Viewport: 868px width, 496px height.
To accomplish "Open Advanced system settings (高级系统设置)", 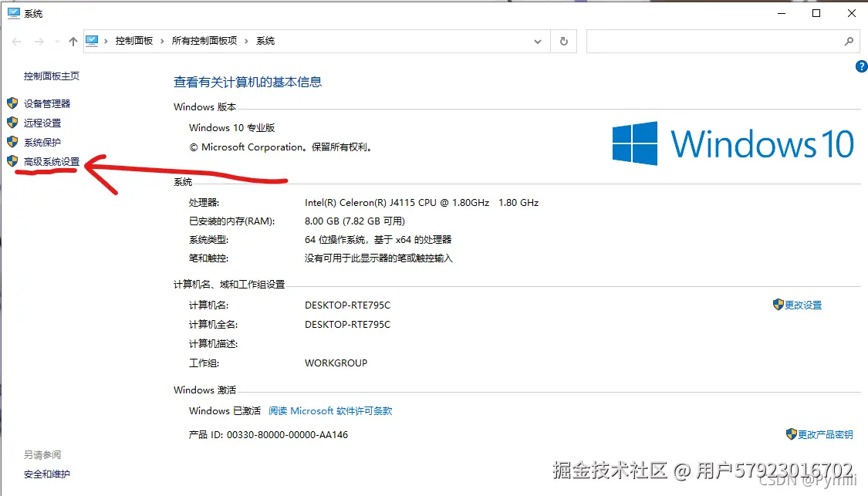I will (52, 162).
